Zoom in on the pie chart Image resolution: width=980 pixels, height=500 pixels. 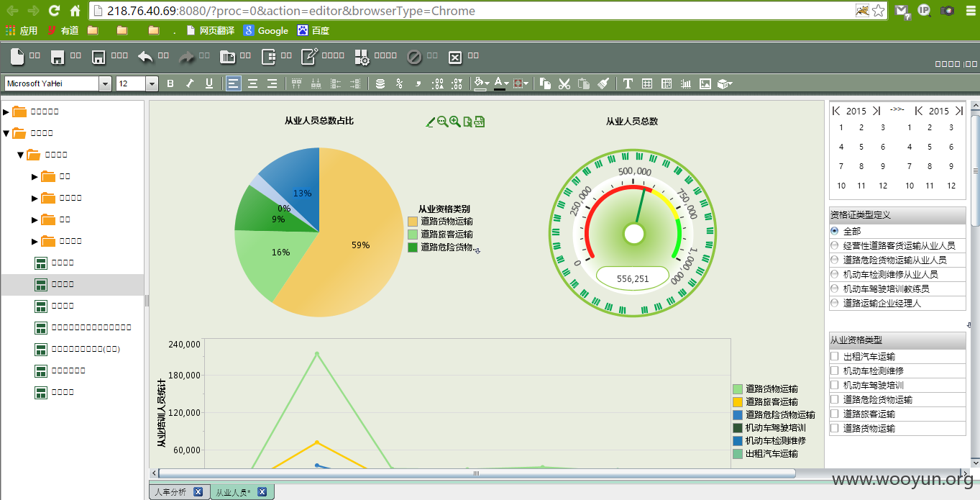click(455, 122)
